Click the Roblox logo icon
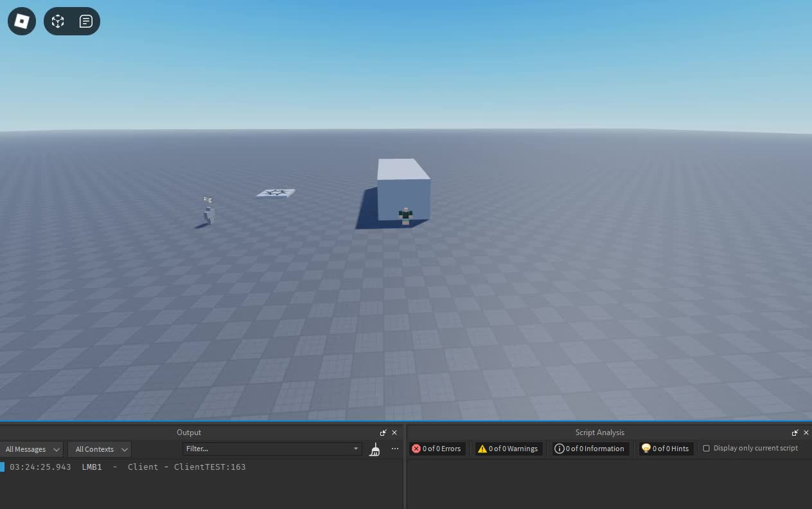 coord(21,21)
